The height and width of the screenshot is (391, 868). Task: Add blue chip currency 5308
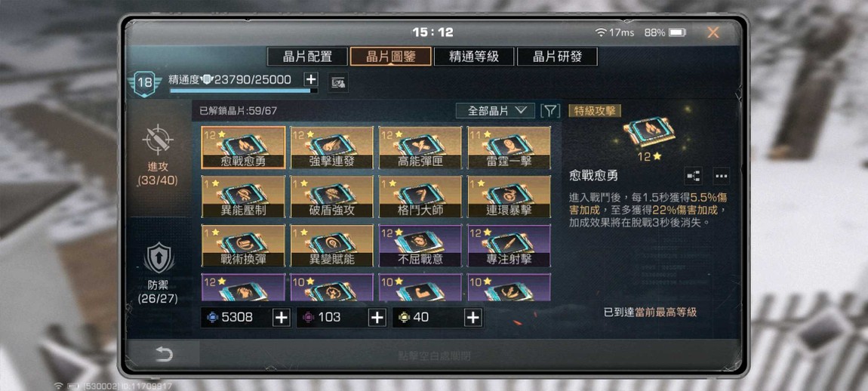tap(282, 317)
